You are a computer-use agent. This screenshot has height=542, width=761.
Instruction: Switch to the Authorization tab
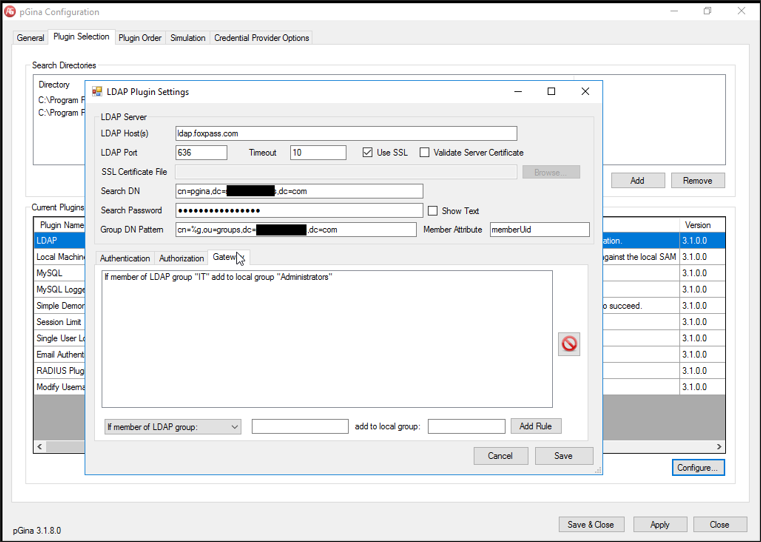coord(181,258)
